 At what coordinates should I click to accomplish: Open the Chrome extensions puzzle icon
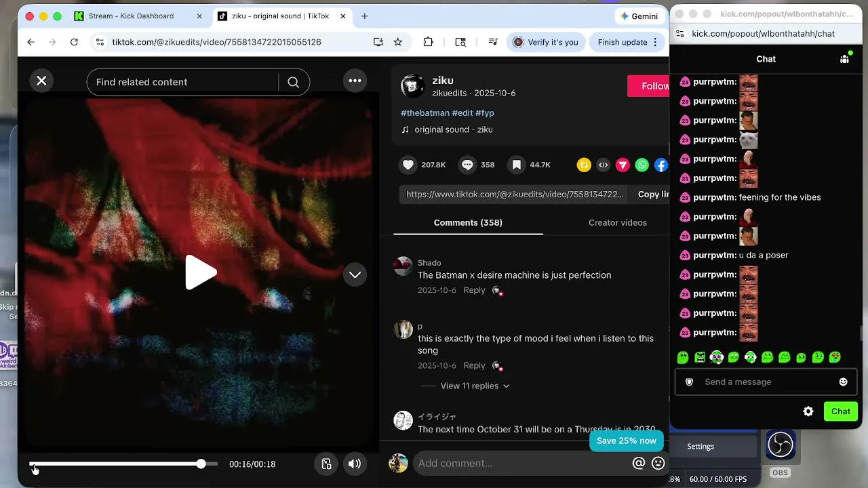click(428, 42)
